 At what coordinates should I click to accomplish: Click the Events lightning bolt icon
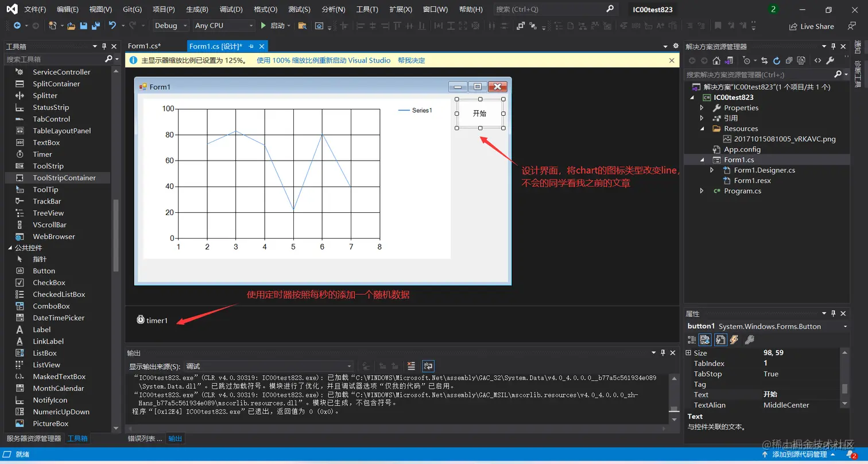point(734,340)
